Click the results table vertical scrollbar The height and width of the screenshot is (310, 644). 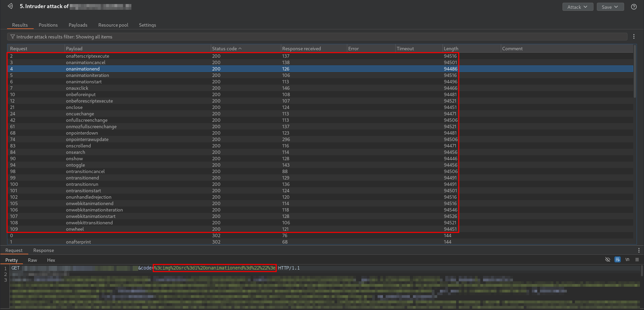[635, 72]
